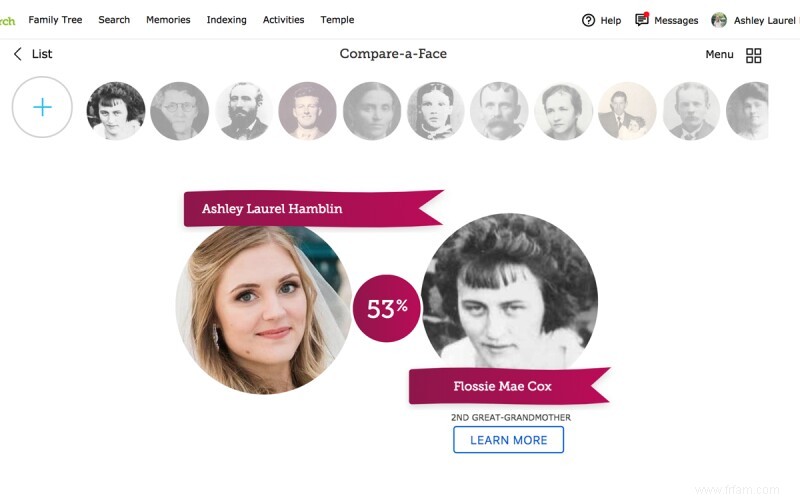Click the Learn More button

tap(508, 440)
